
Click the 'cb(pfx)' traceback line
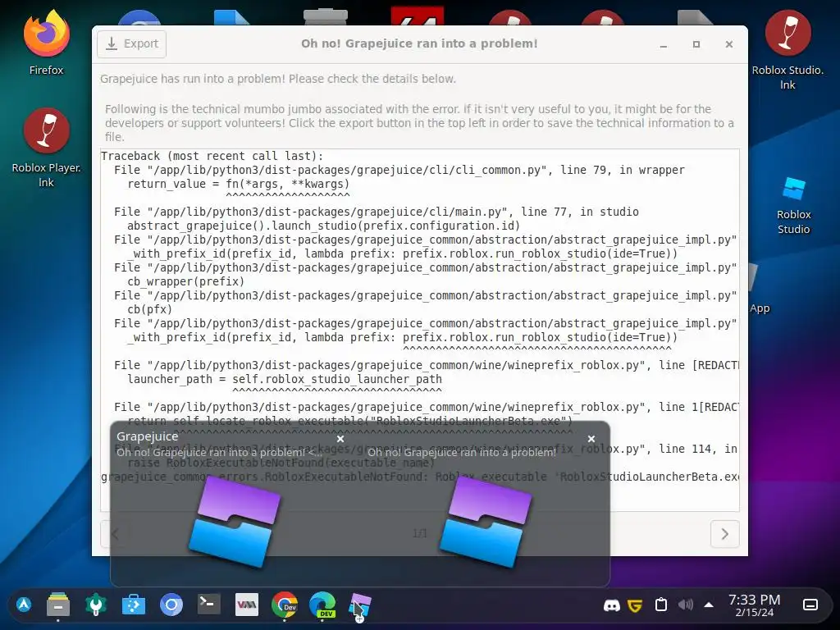pos(149,309)
